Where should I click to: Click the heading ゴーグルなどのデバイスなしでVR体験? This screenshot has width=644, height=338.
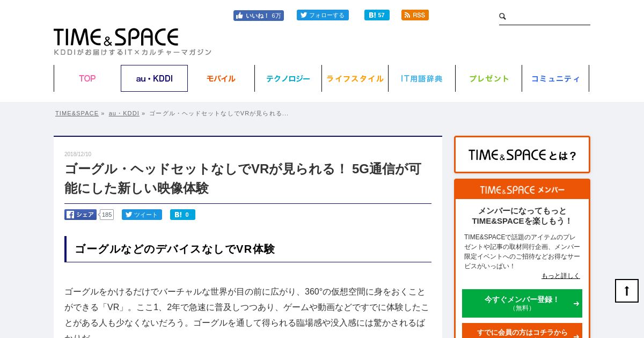pos(174,249)
